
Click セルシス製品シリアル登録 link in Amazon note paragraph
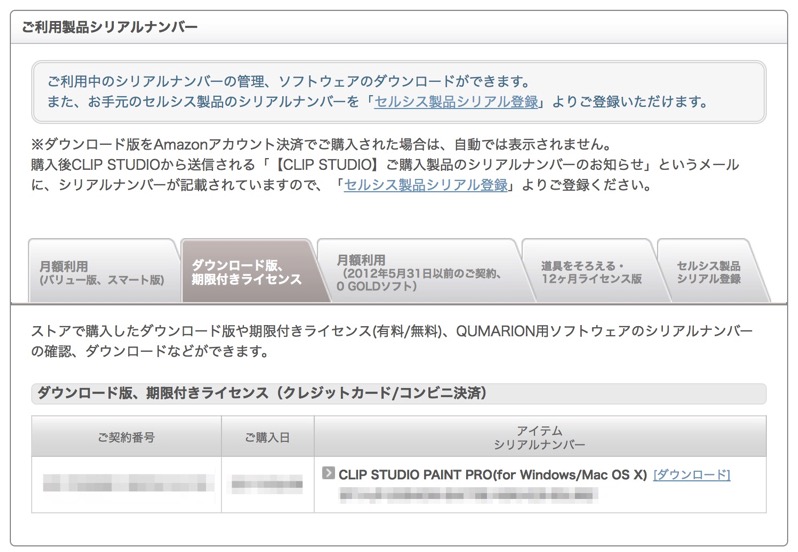[426, 185]
